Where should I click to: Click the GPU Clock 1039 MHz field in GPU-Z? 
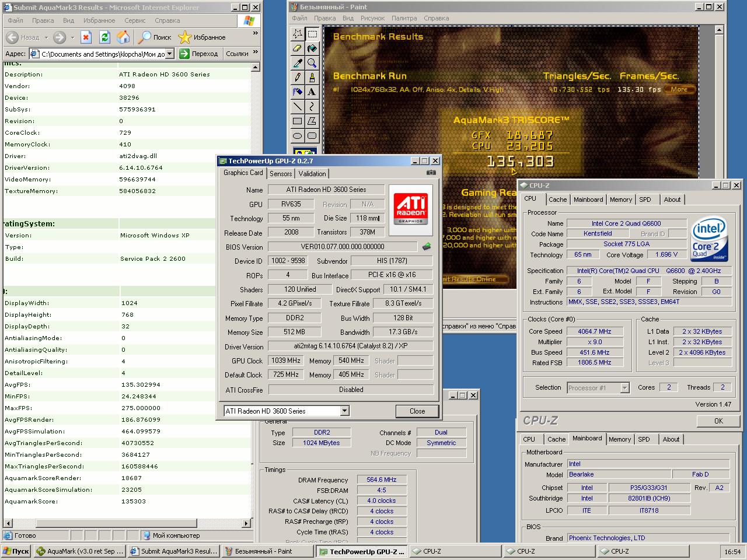click(286, 361)
